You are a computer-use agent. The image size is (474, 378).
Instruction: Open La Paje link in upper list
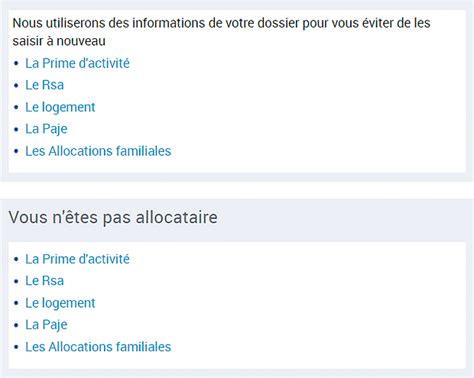pyautogui.click(x=46, y=129)
